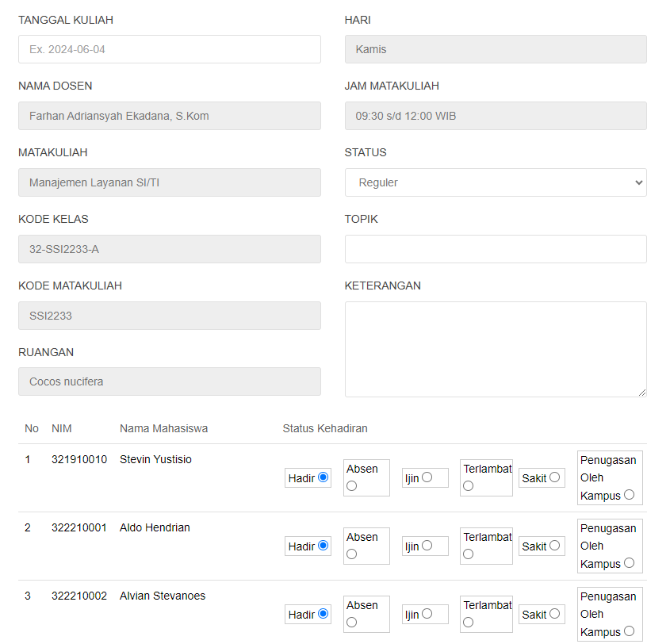Select Absen for Aldo Hendrian
Viewport: 670px width, 644px height.
(x=352, y=554)
